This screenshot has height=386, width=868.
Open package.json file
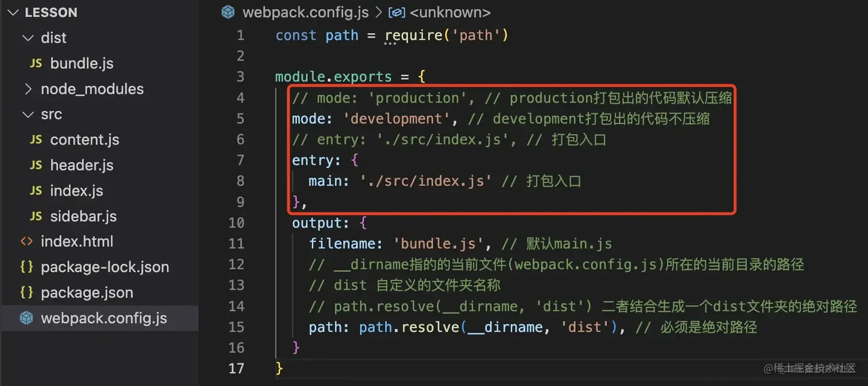[x=87, y=293]
